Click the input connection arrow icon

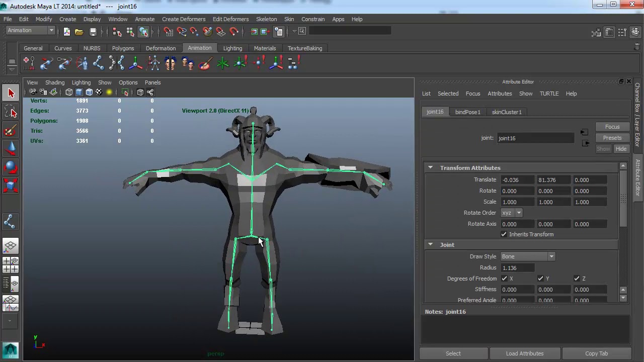point(584,132)
